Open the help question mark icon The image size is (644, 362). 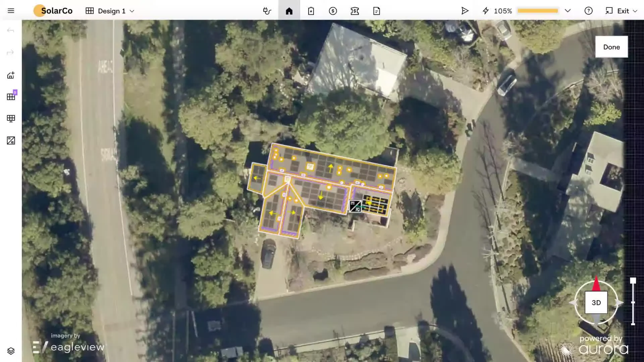pyautogui.click(x=588, y=11)
